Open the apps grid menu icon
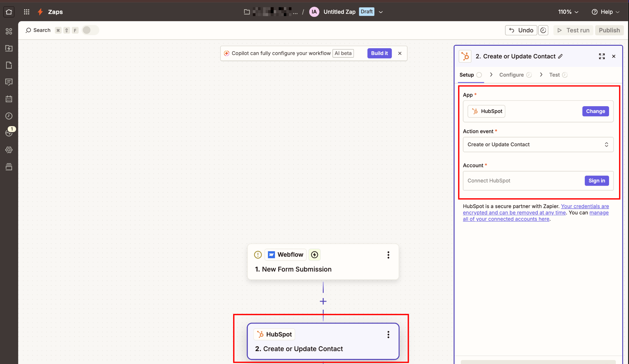629x364 pixels. 27,12
